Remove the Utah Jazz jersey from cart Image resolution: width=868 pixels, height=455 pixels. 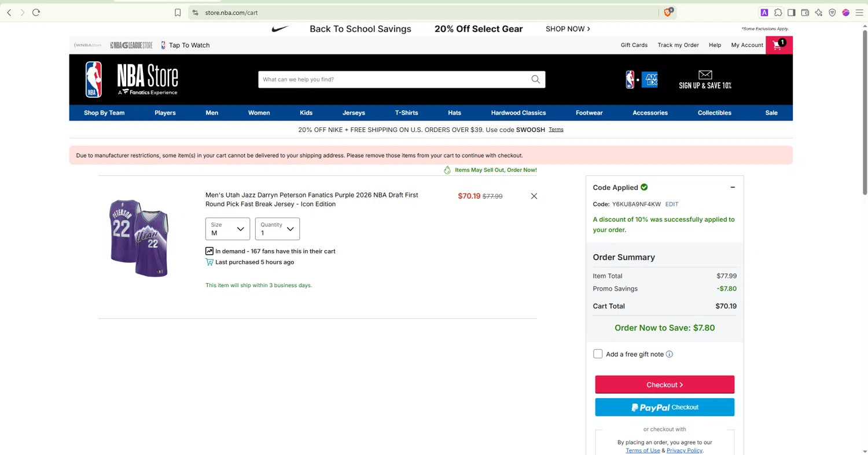click(534, 196)
